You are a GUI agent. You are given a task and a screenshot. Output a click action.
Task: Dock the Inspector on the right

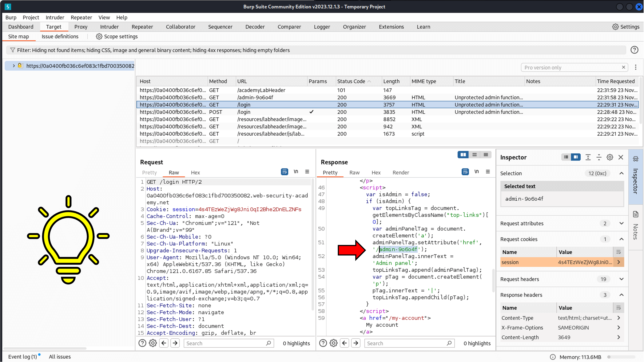coord(576,157)
